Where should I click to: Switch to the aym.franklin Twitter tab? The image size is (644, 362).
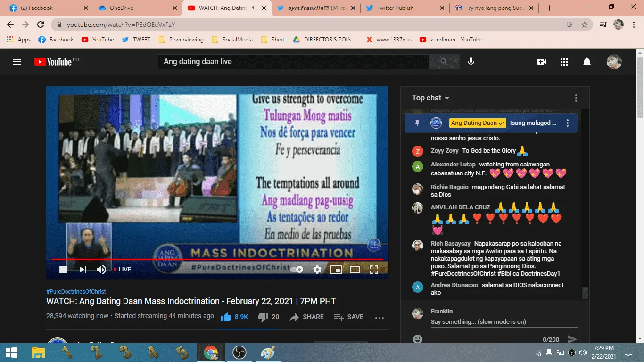pos(315,8)
